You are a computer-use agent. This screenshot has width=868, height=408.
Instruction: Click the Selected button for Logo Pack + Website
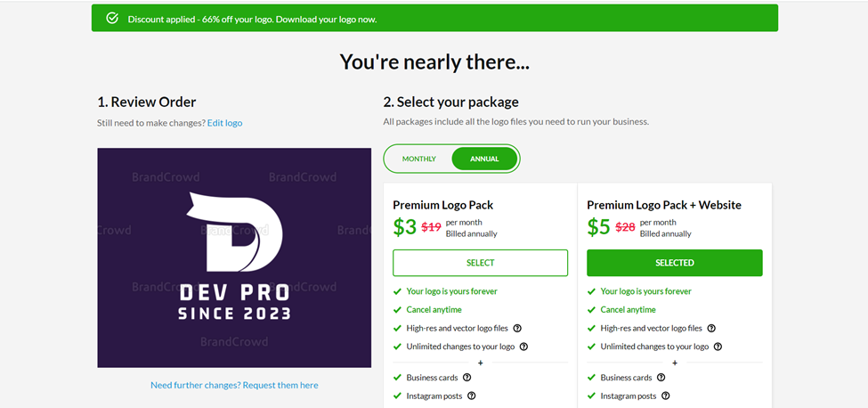[674, 263]
